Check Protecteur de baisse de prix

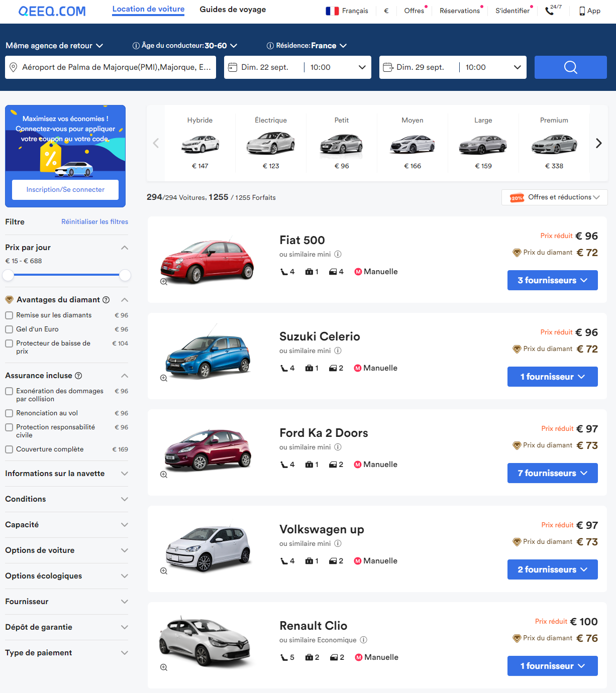9,343
